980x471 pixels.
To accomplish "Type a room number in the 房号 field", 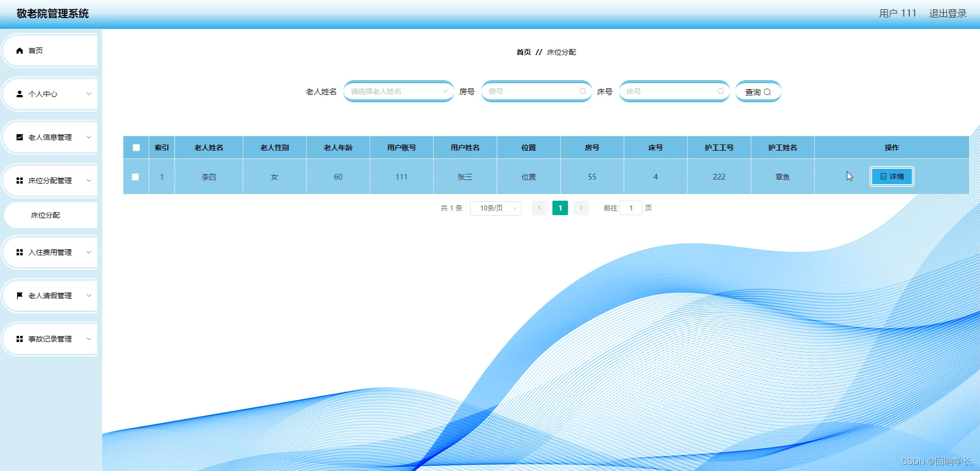I will coord(531,91).
